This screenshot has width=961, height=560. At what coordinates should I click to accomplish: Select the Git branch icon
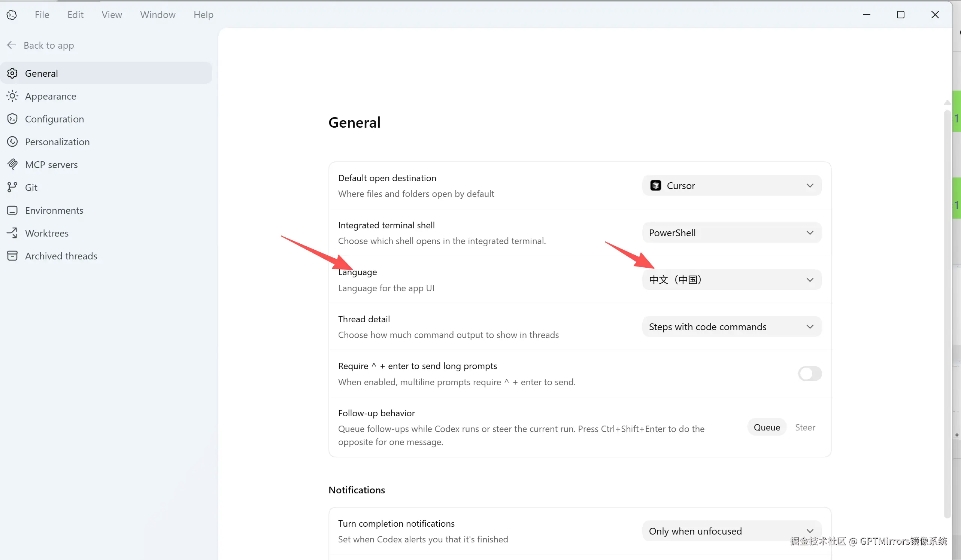[x=12, y=188]
